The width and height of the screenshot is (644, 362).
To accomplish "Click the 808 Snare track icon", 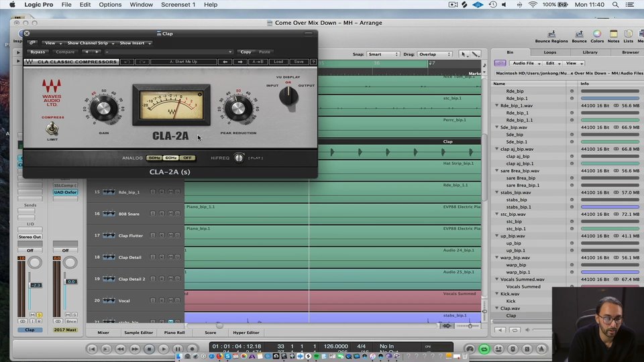I will pos(109,213).
